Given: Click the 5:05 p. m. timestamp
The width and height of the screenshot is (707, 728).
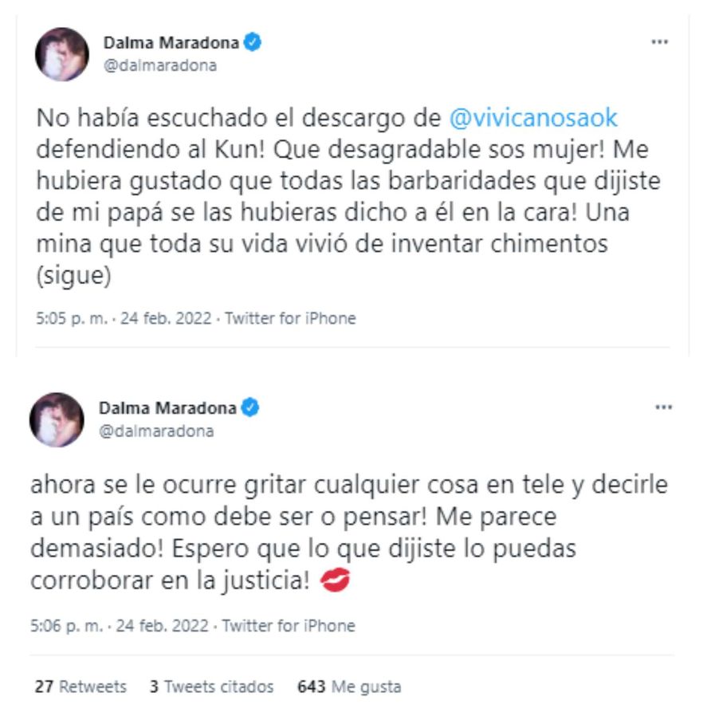Looking at the screenshot, I should pos(72,318).
